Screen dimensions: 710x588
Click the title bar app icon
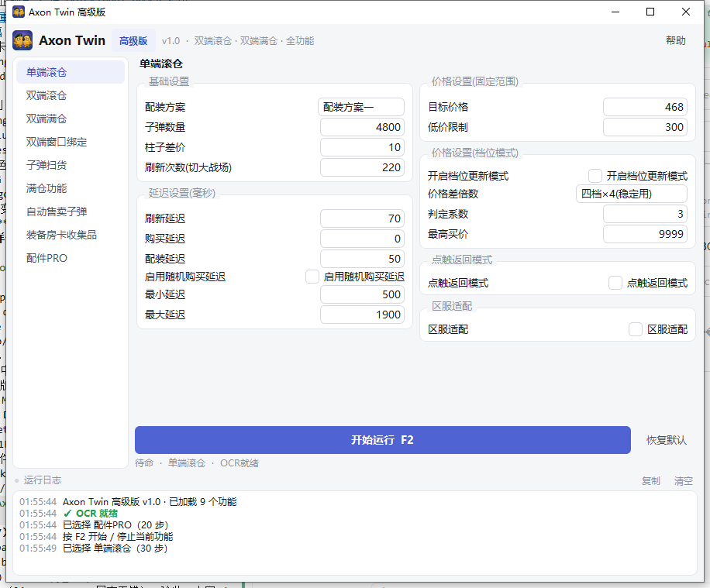pos(19,12)
